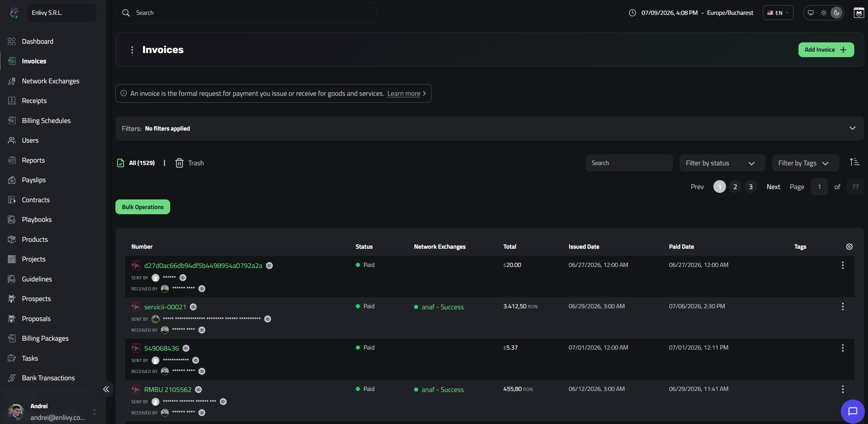Click the Prev pagination link
Screen dimensions: 868x424
click(697, 187)
